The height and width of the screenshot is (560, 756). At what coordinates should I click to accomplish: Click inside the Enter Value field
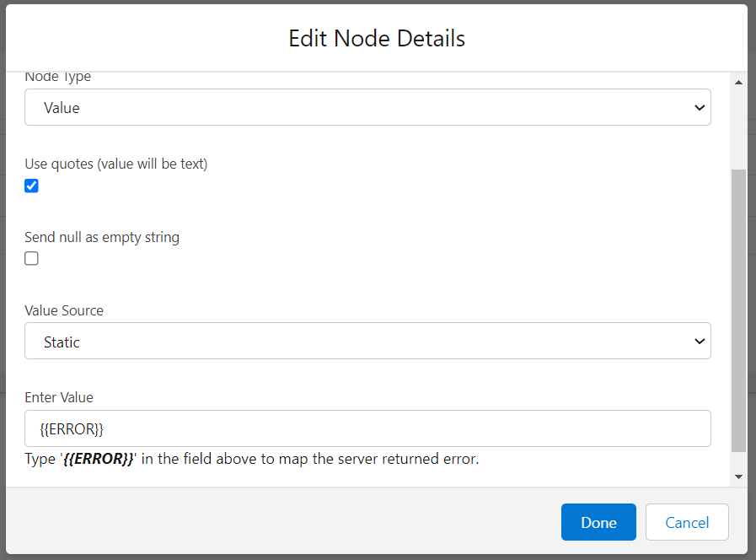367,428
